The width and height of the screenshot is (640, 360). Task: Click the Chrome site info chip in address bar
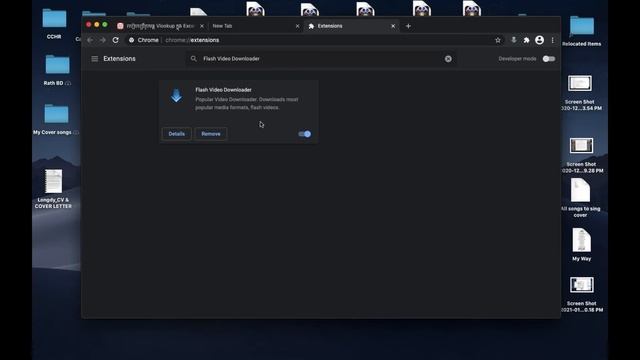144,40
